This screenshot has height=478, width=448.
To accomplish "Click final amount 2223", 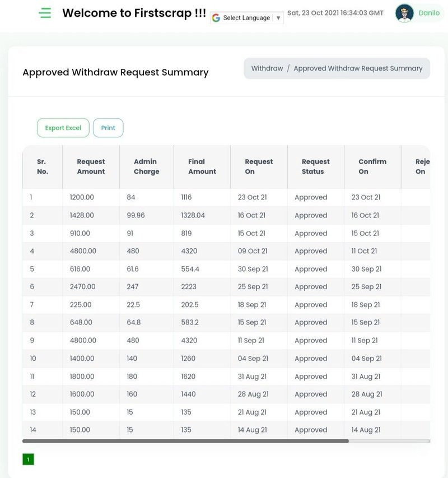I will 189,286.
